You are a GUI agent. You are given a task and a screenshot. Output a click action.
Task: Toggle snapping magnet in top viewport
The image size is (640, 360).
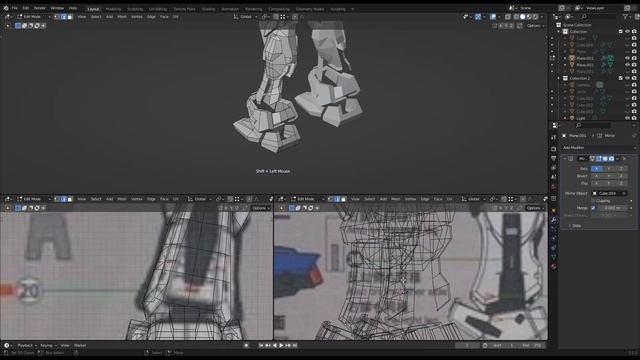pyautogui.click(x=276, y=17)
